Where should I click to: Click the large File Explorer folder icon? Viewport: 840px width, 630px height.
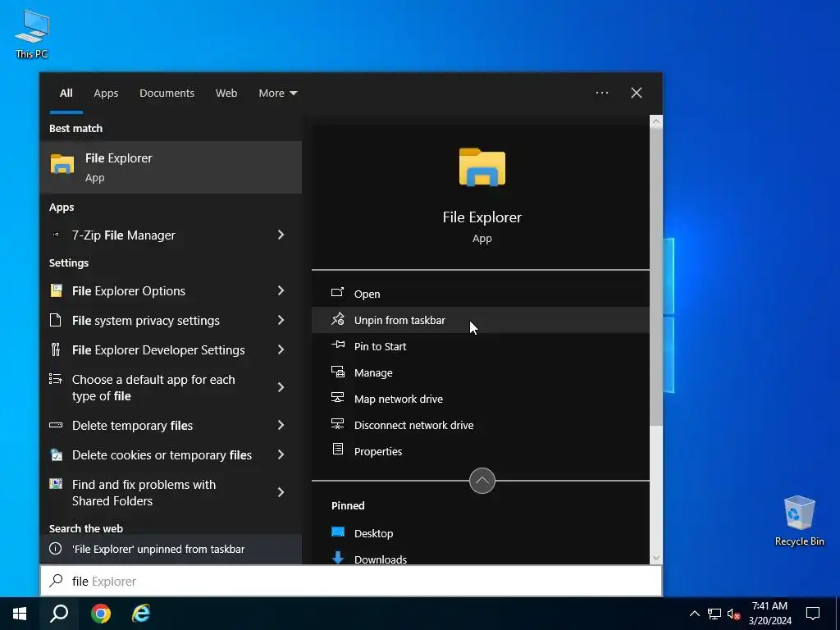(x=482, y=167)
